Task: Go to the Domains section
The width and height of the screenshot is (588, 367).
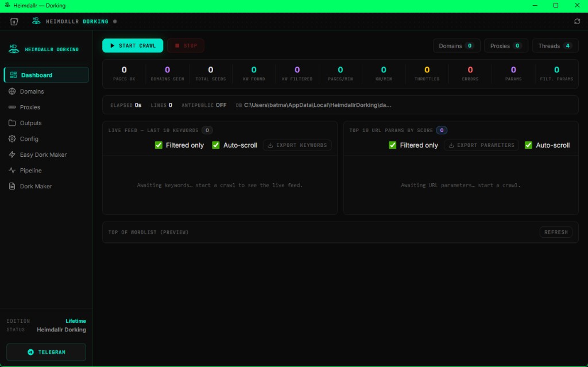Action: pyautogui.click(x=46, y=91)
